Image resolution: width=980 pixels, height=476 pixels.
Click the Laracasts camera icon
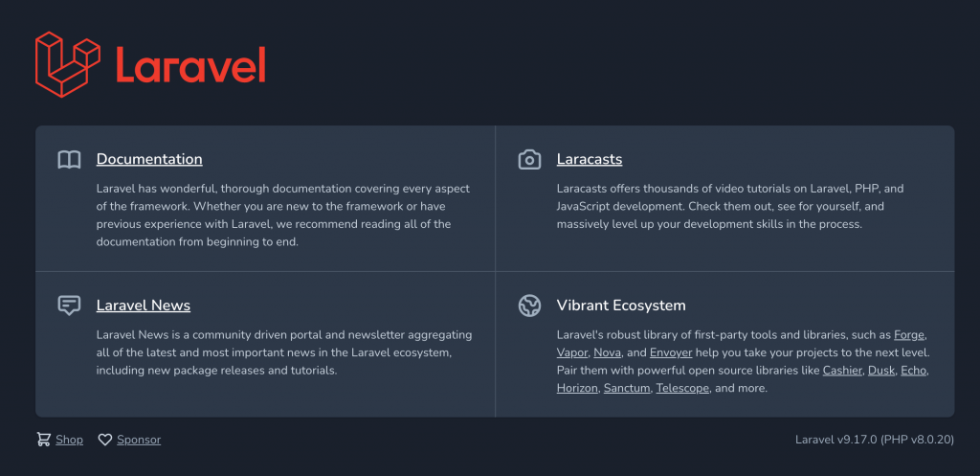pyautogui.click(x=529, y=159)
